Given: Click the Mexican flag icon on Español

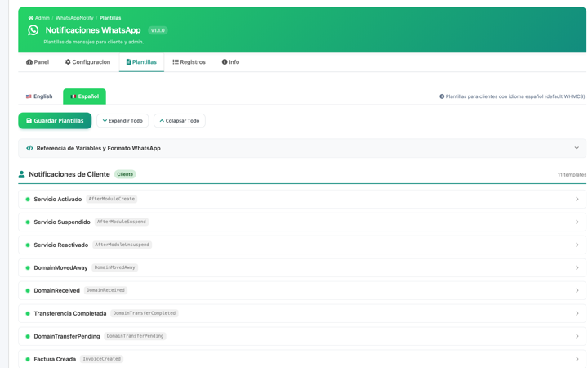Looking at the screenshot, I should tap(73, 96).
